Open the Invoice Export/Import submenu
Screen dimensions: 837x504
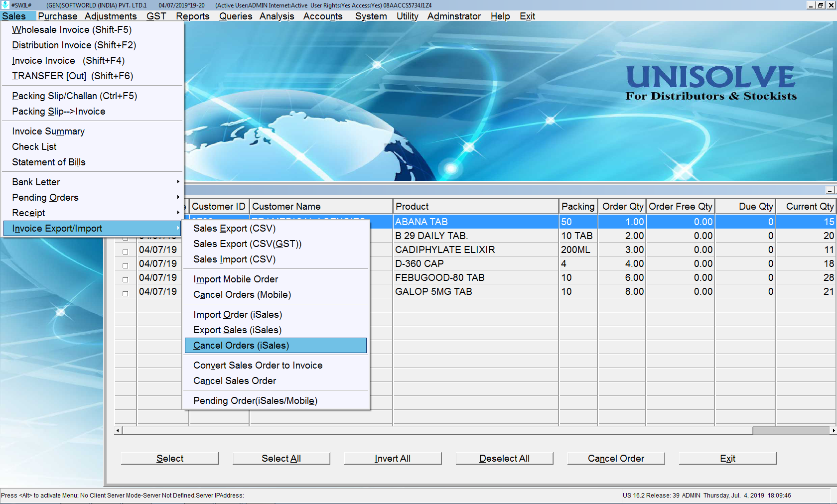(93, 228)
